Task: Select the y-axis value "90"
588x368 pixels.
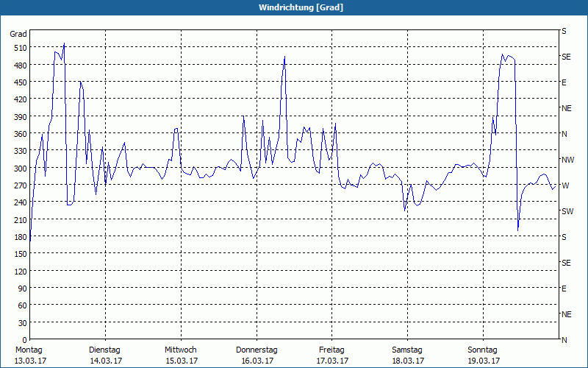Action: 23,289
